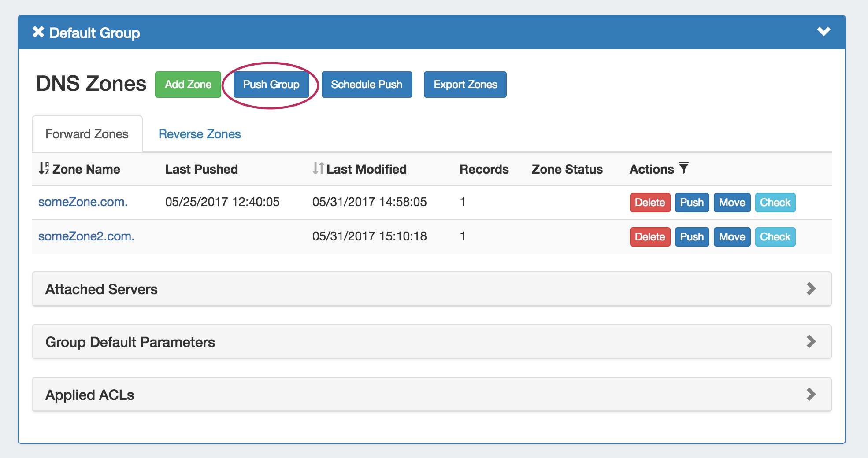Open the Actions filter funnel icon
This screenshot has width=868, height=458.
point(683,168)
